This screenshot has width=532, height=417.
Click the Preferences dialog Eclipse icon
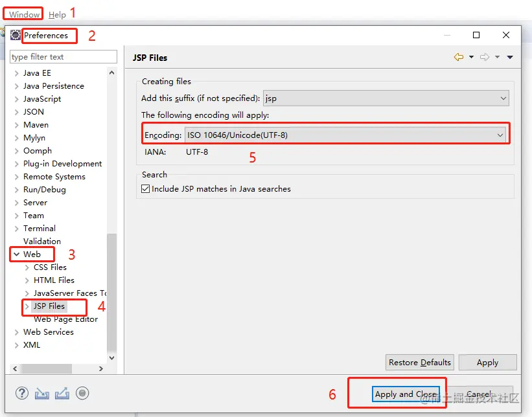coord(16,35)
